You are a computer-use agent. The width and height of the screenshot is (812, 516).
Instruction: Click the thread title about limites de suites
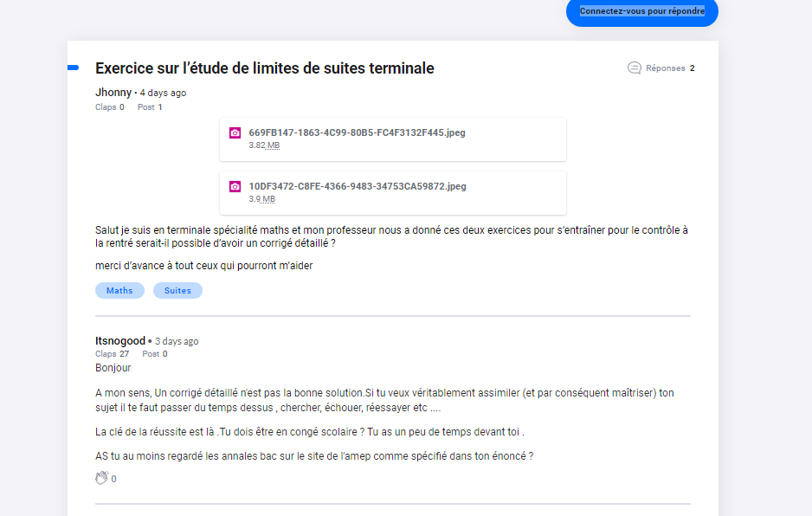[264, 68]
